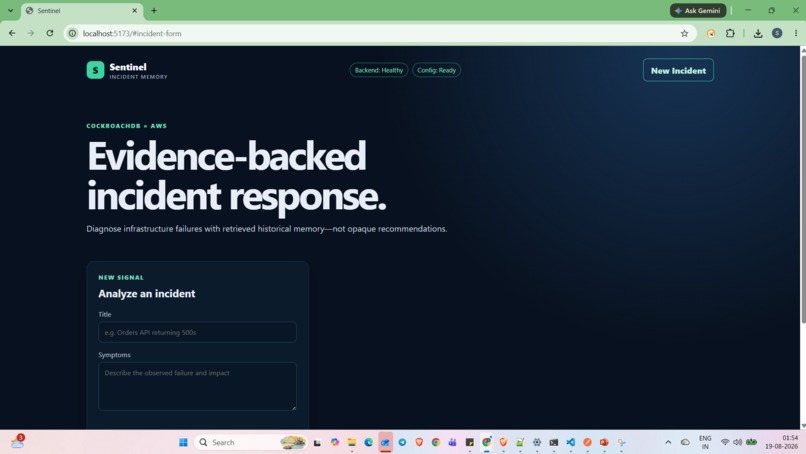Click the 'Analyze an incident' heading

click(x=146, y=294)
